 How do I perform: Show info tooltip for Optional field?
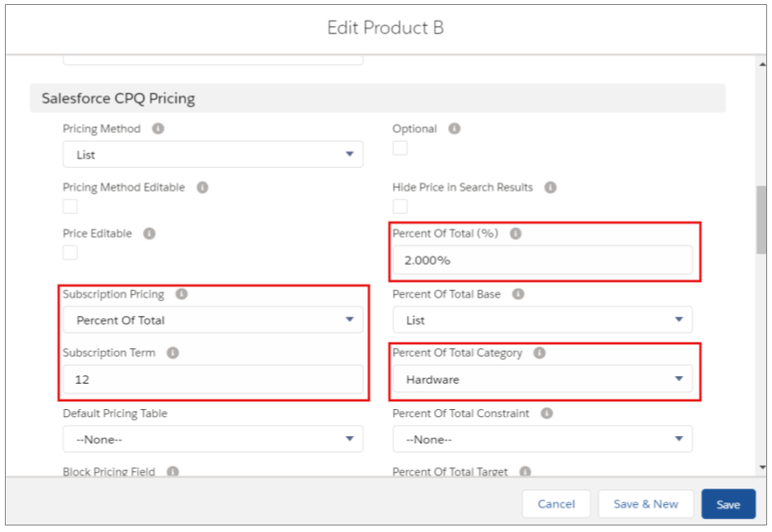[454, 129]
